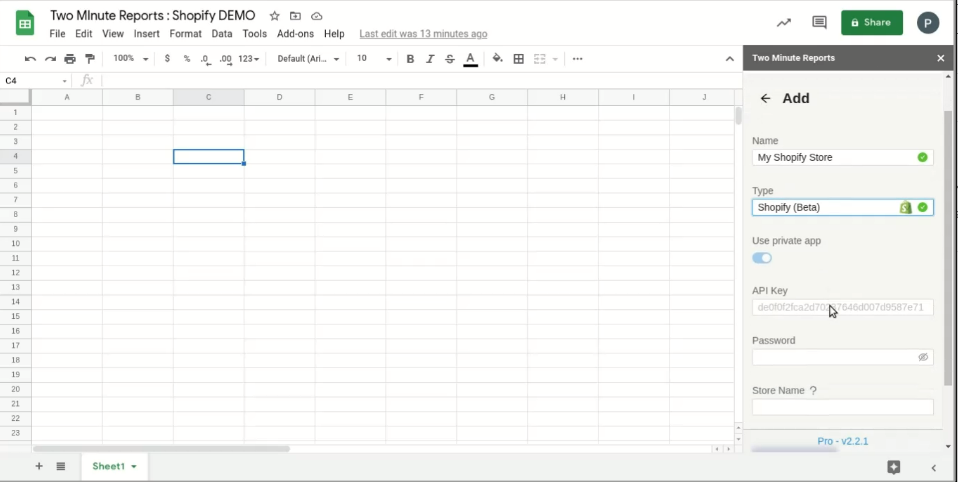Click the redo arrow

coord(50,59)
